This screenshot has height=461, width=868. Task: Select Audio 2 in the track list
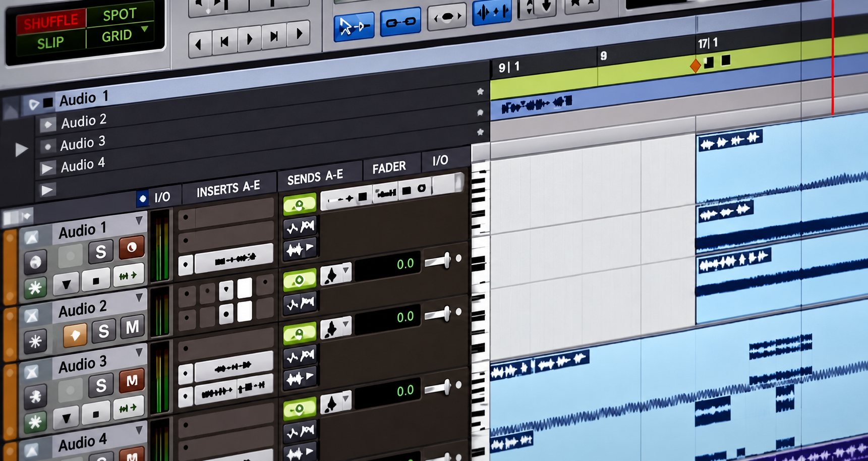click(84, 121)
